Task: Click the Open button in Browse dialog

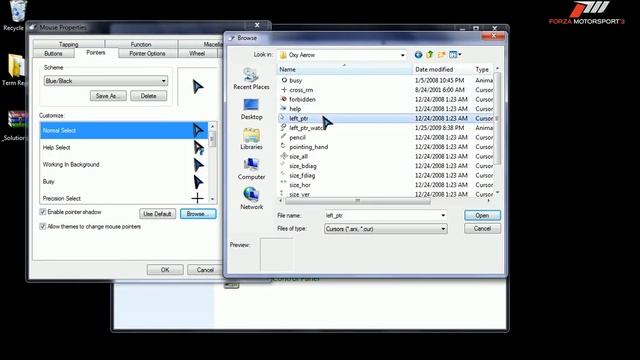Action: tap(482, 216)
